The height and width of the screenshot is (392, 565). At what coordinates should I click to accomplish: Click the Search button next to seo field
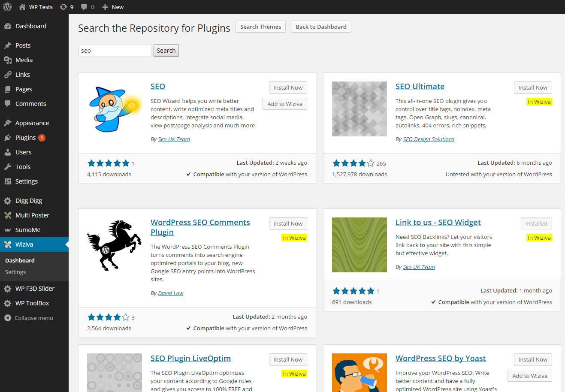click(166, 51)
